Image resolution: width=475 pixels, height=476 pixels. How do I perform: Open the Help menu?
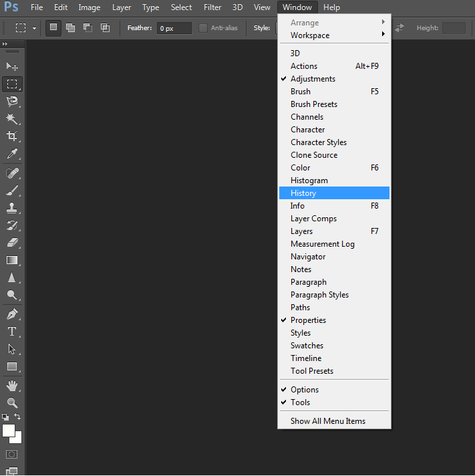click(x=331, y=7)
